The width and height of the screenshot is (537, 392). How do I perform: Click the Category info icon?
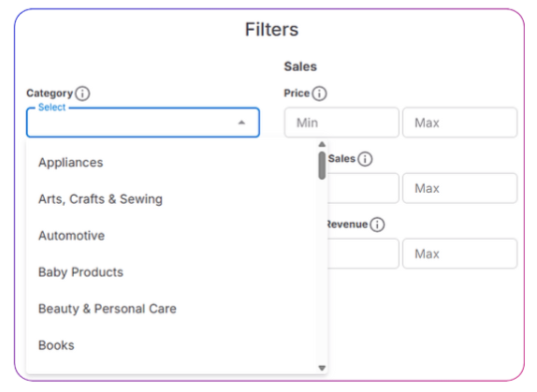pos(82,94)
